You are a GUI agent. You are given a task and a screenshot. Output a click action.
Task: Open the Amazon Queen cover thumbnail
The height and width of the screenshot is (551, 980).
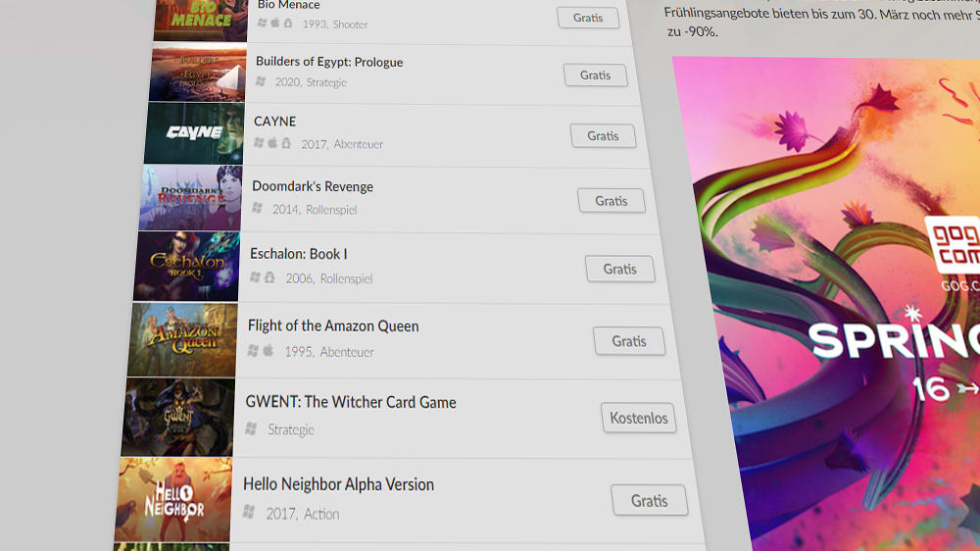182,339
